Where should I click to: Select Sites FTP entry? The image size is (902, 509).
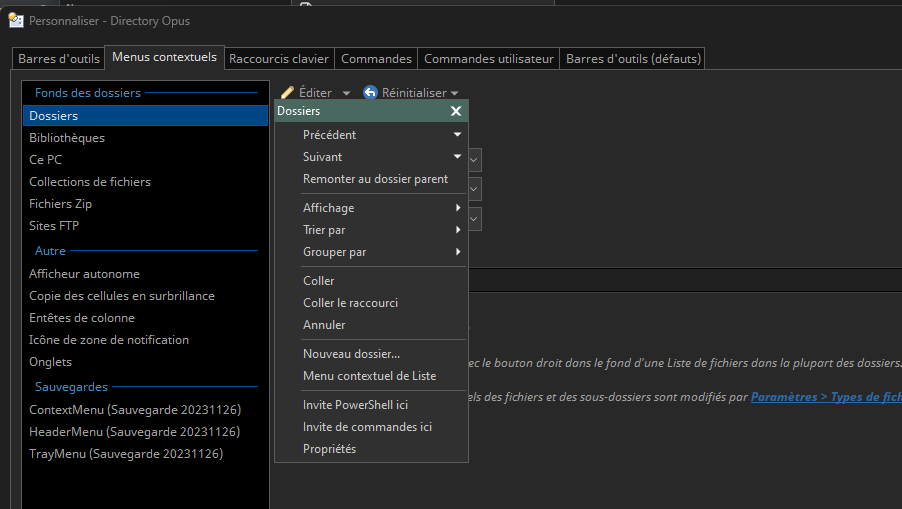pyautogui.click(x=146, y=225)
